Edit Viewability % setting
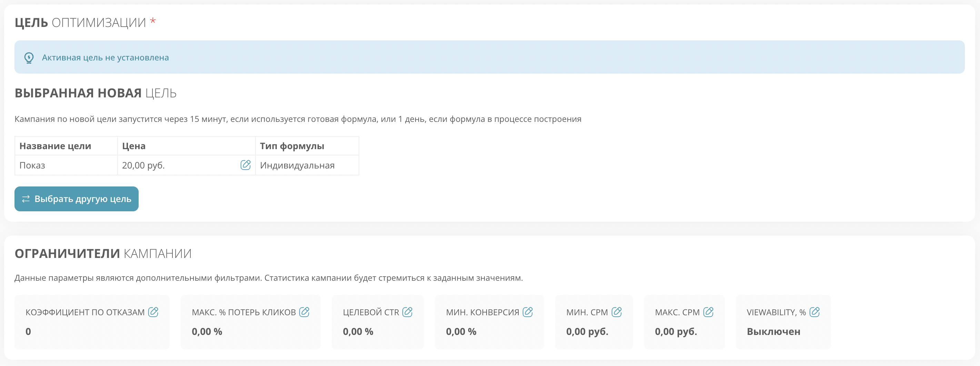Screen dimensions: 980x366 [x=814, y=312]
